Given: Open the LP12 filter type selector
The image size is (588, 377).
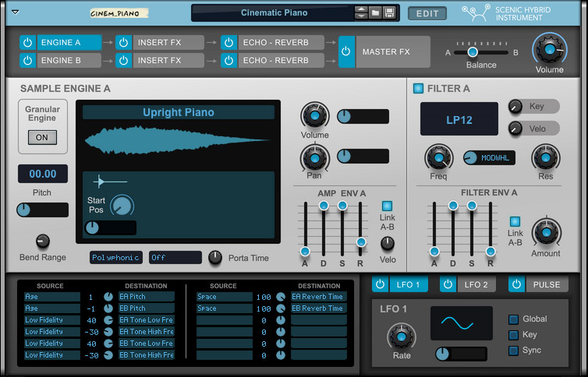Looking at the screenshot, I should 459,119.
